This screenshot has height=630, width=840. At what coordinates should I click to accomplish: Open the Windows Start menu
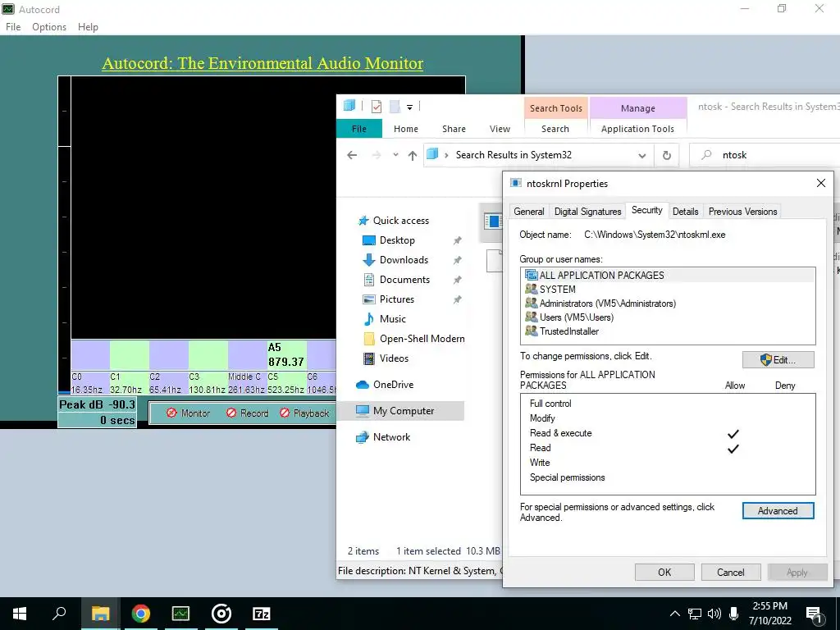(x=20, y=614)
